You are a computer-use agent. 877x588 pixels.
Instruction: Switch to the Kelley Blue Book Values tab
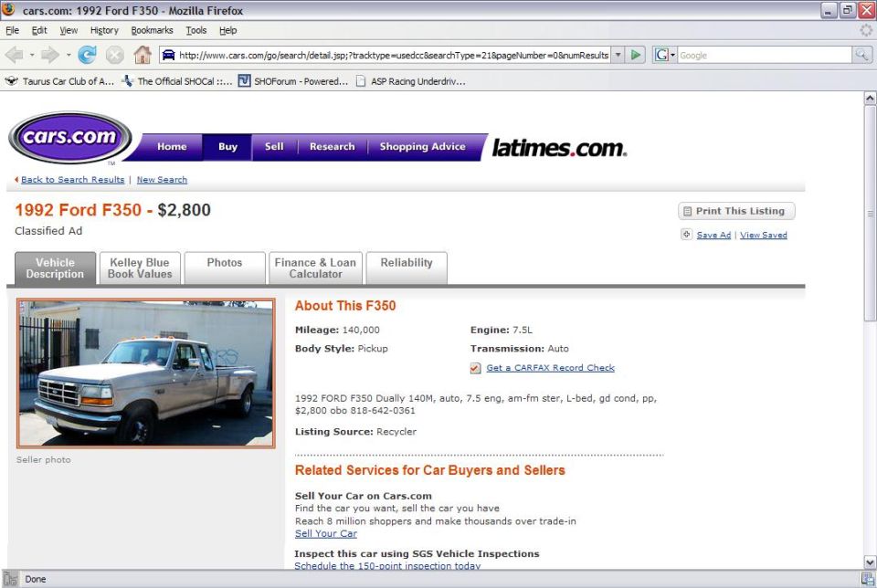click(140, 268)
